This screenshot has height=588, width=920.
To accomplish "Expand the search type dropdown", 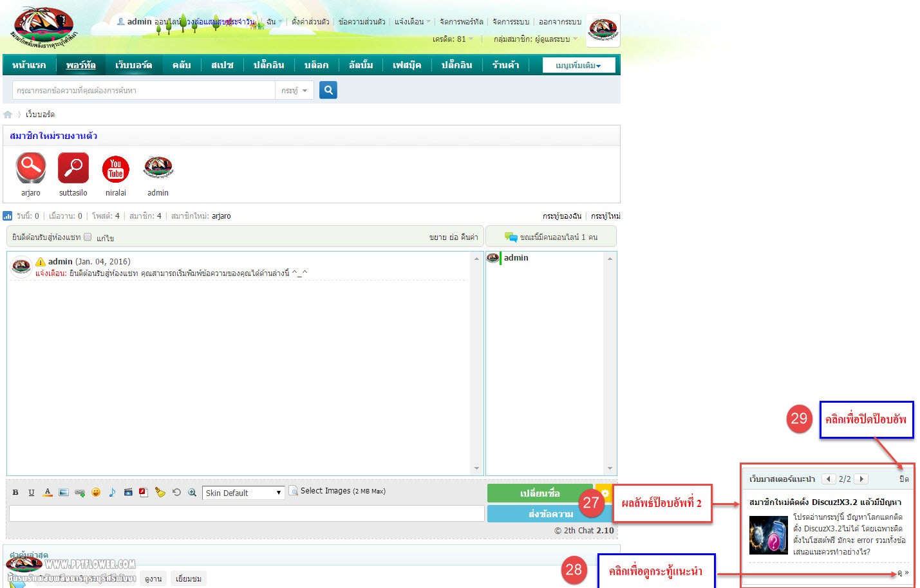I will coord(294,91).
